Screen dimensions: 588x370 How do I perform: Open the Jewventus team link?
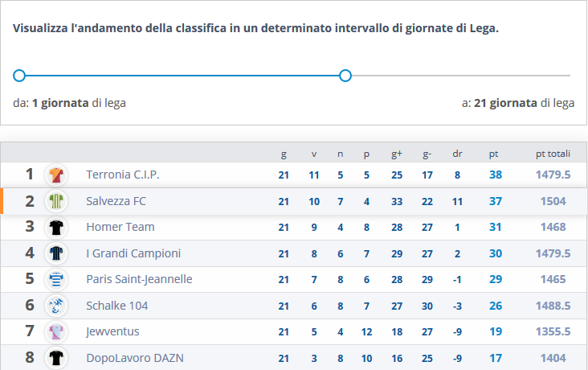[113, 332]
